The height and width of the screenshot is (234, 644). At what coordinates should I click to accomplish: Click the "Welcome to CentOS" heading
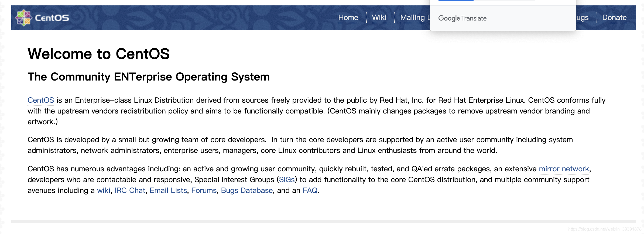pos(99,54)
